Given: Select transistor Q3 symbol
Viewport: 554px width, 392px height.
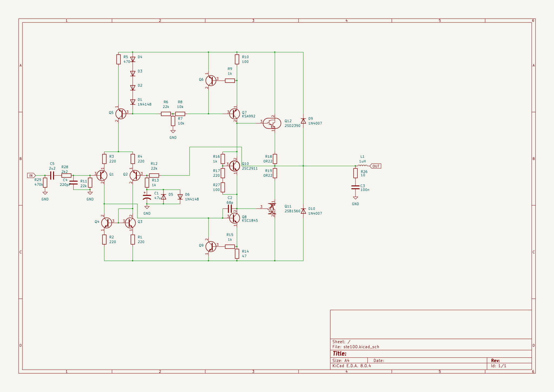Looking at the screenshot, I should click(x=130, y=223).
